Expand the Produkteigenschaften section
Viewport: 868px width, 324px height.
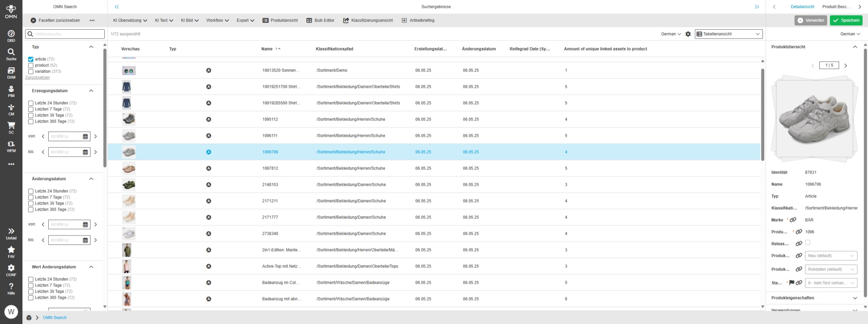pos(854,298)
